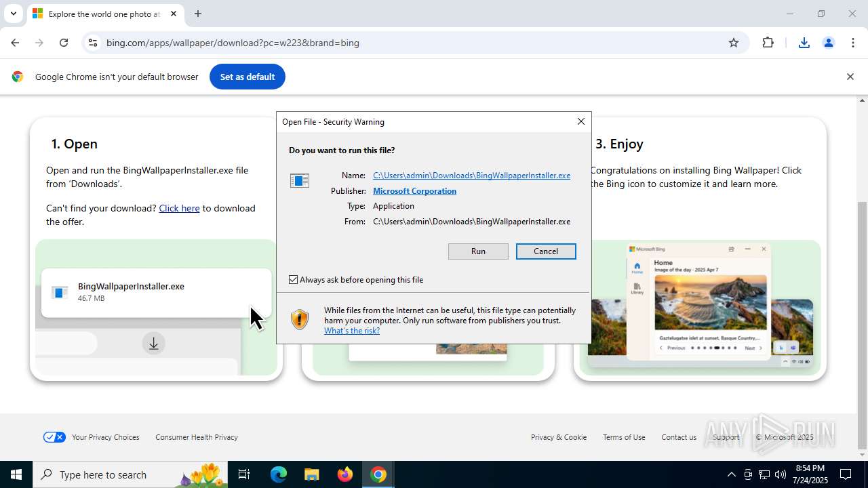Close Open File Security Warning dialog
Viewport: 868px width, 488px height.
point(580,121)
